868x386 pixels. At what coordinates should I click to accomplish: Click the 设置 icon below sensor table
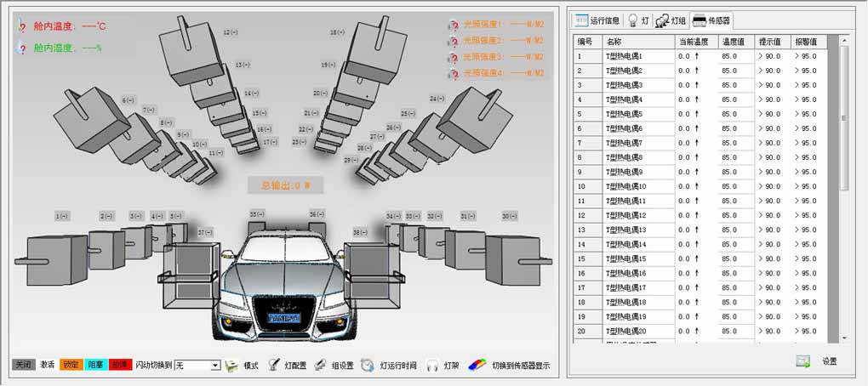click(802, 361)
